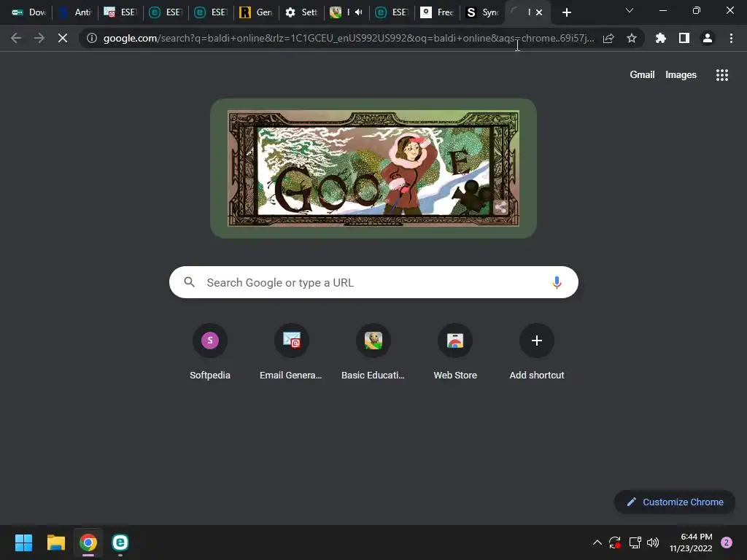Screen dimensions: 747x560
Task: Go forward to the next page
Action: [39, 38]
